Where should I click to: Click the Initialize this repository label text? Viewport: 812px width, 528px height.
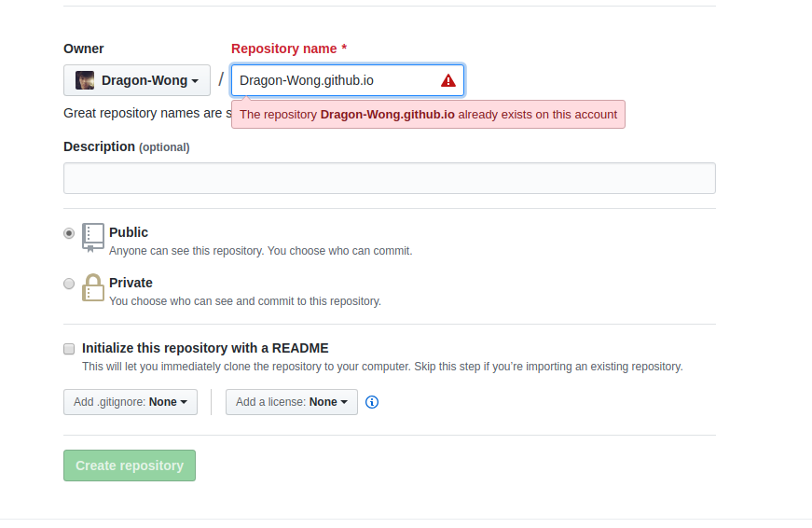[x=205, y=348]
